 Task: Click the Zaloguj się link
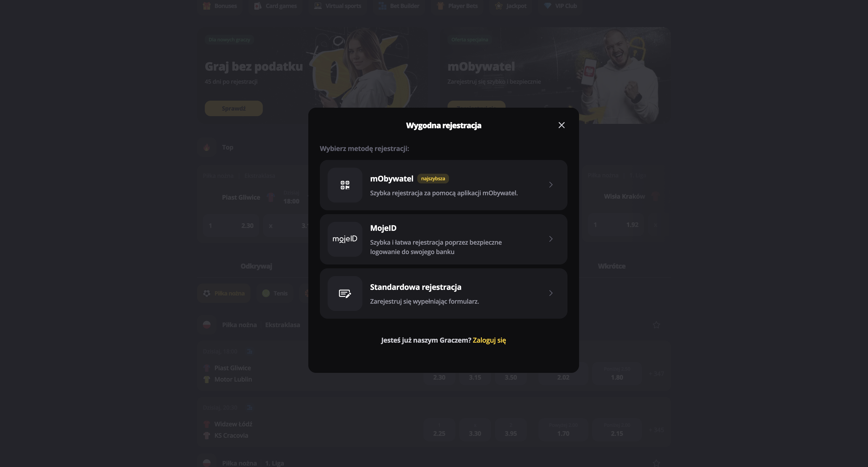click(489, 340)
